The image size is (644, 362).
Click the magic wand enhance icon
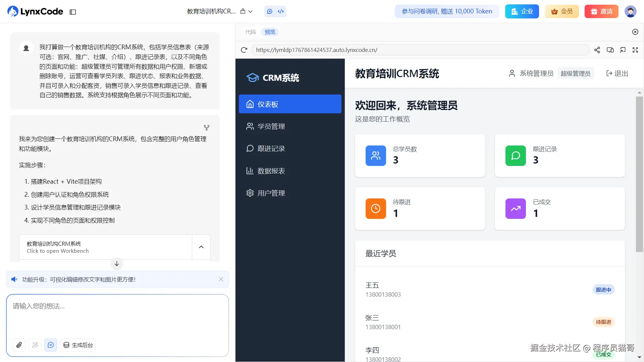point(35,345)
